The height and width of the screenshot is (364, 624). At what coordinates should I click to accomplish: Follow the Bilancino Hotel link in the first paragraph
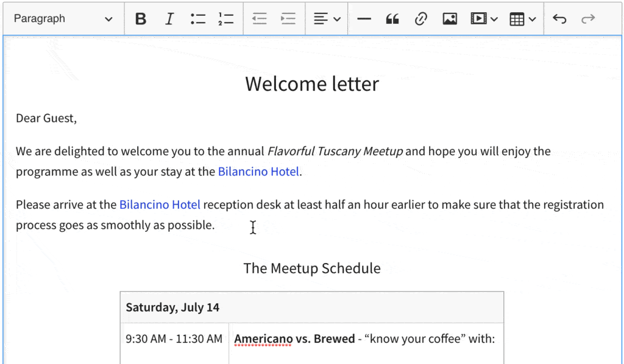258,172
